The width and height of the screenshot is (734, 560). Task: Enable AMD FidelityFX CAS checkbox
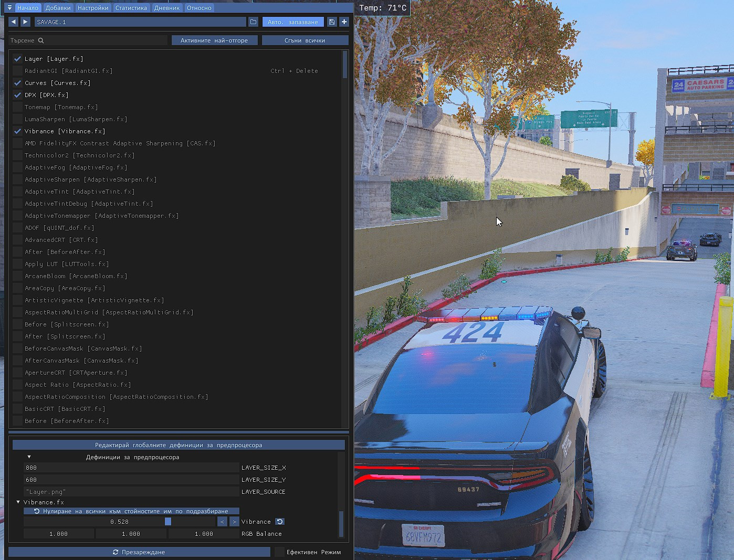(17, 143)
